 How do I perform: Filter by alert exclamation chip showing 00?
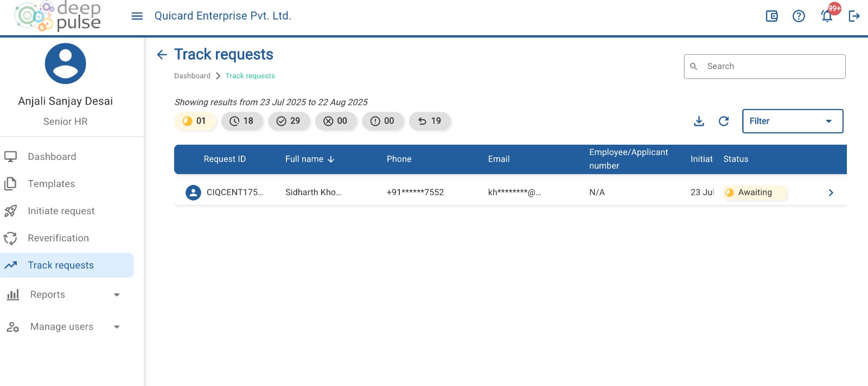coord(383,121)
